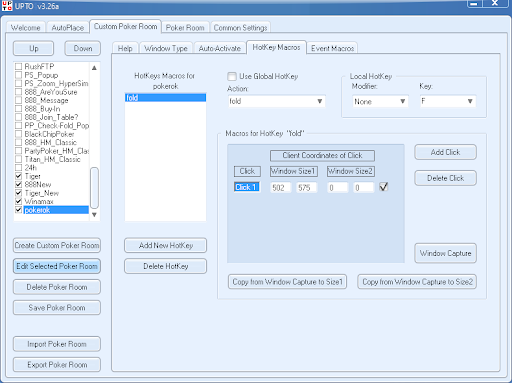Toggle the checkbox in Click 1 row
The image size is (512, 383).
(x=384, y=187)
